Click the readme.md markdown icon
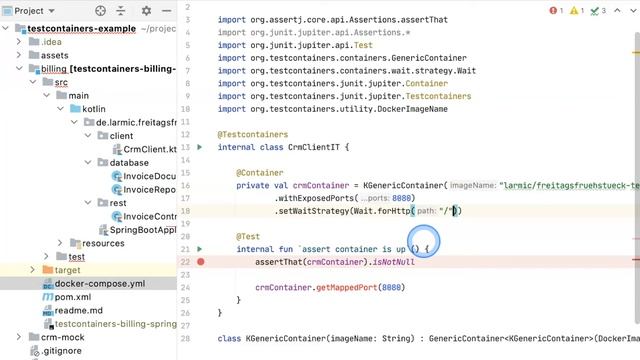The height and width of the screenshot is (360, 640). click(48, 311)
